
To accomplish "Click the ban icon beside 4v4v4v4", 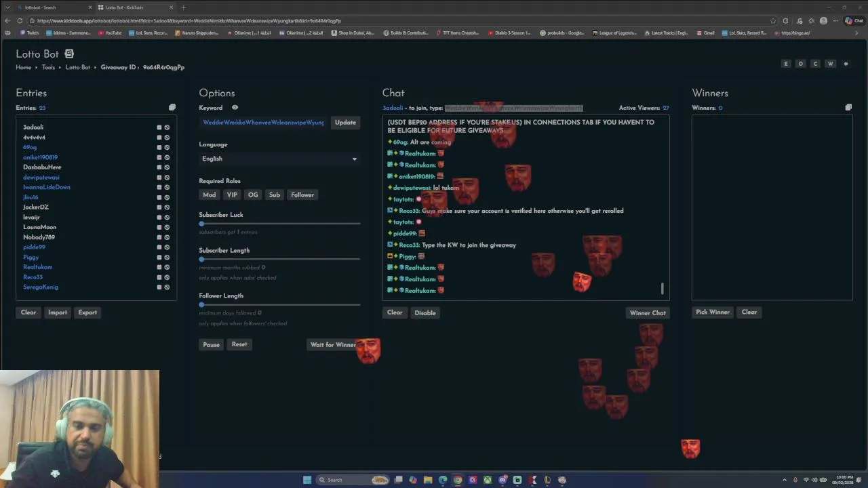I will pos(167,138).
